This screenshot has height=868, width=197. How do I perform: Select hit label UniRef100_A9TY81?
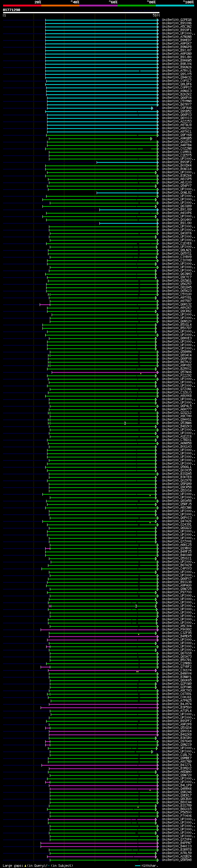tap(177, 297)
